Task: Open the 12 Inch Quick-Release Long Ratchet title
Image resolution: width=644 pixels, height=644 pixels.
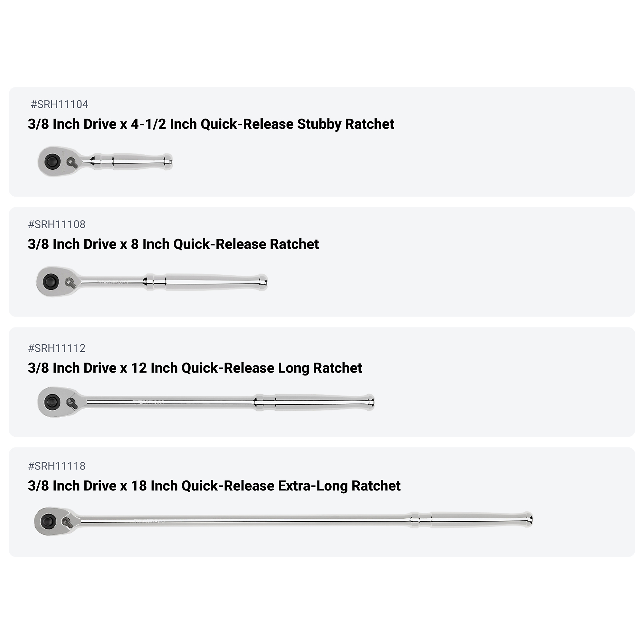Action: click(x=195, y=368)
